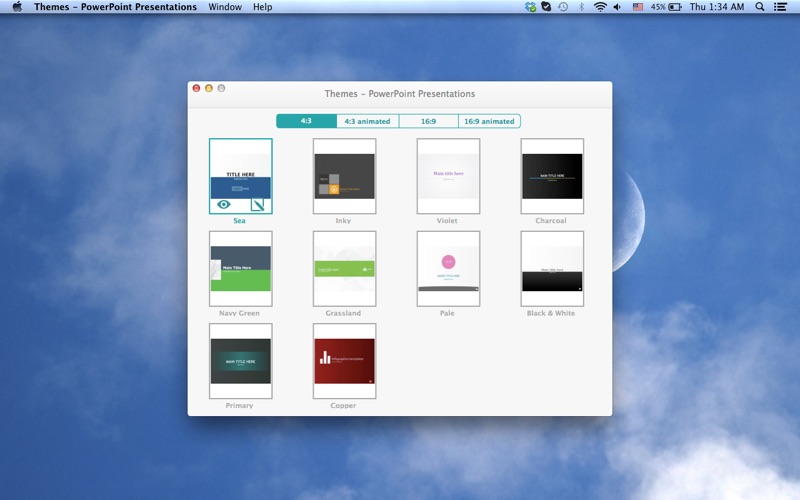Screen dimensions: 800x500
Task: Switch to the 16:9 animated tab
Action: [489, 121]
